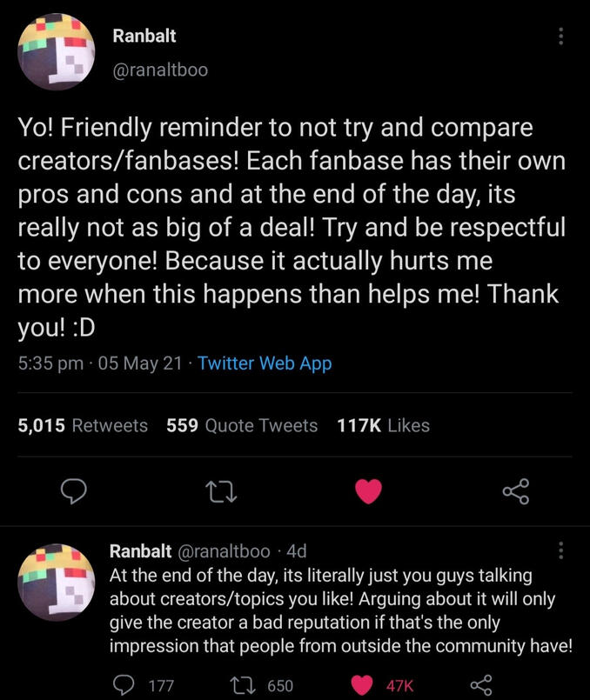Unlike the main tweet heart
The width and height of the screenshot is (590, 700).
point(369,492)
